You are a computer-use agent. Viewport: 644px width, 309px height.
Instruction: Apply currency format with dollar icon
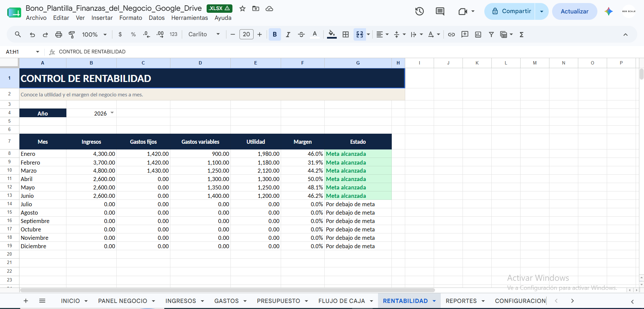point(120,34)
